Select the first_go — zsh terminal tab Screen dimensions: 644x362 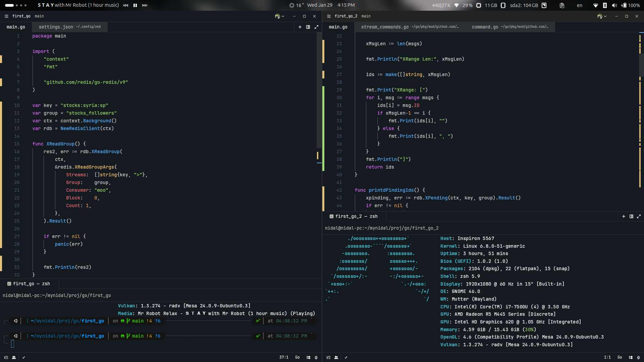(x=29, y=284)
